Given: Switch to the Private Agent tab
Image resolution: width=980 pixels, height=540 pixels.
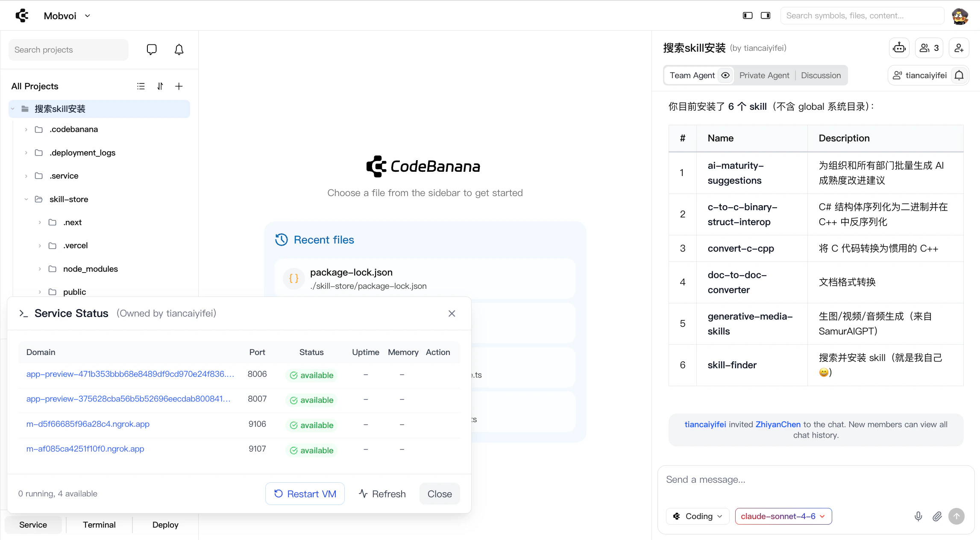Looking at the screenshot, I should 764,75.
